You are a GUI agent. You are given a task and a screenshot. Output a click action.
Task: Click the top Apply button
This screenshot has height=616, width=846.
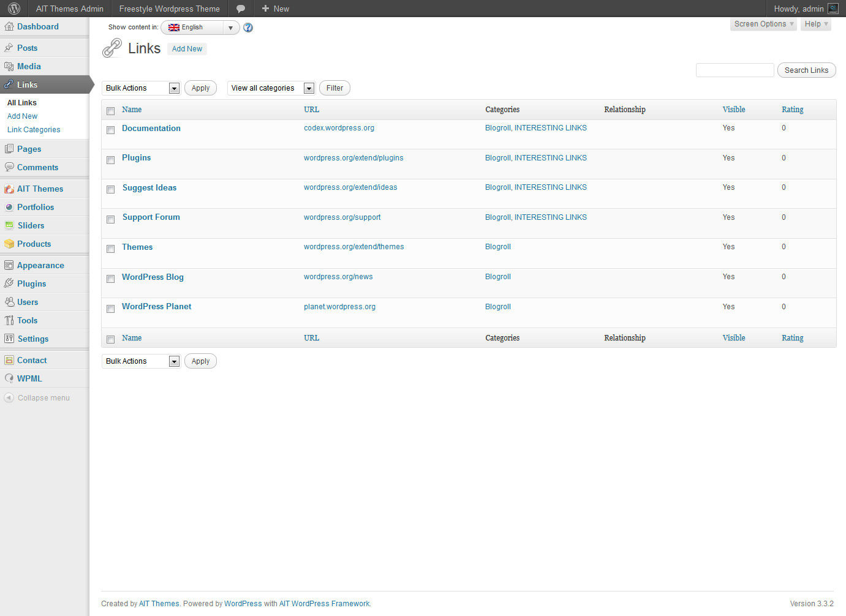click(200, 88)
